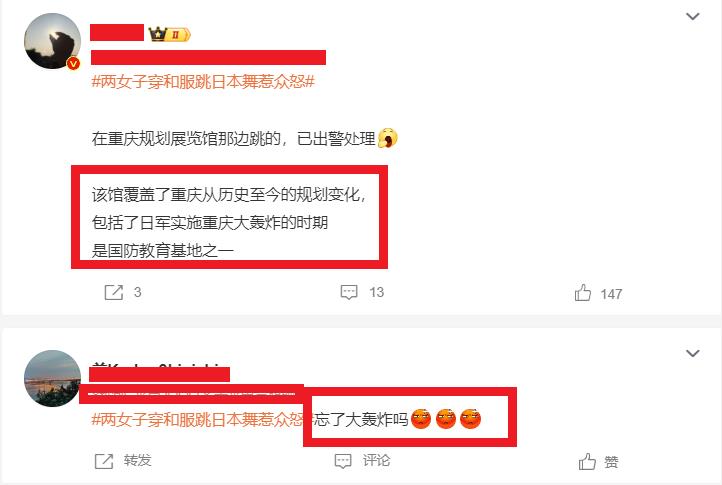Click the 转发 repost label

[x=137, y=460]
